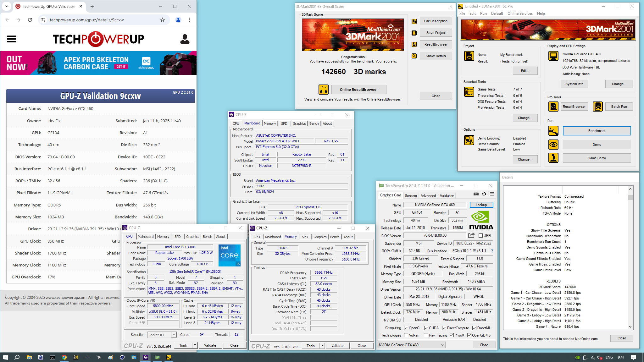Open the TechPowerUp hamburger menu

point(12,39)
